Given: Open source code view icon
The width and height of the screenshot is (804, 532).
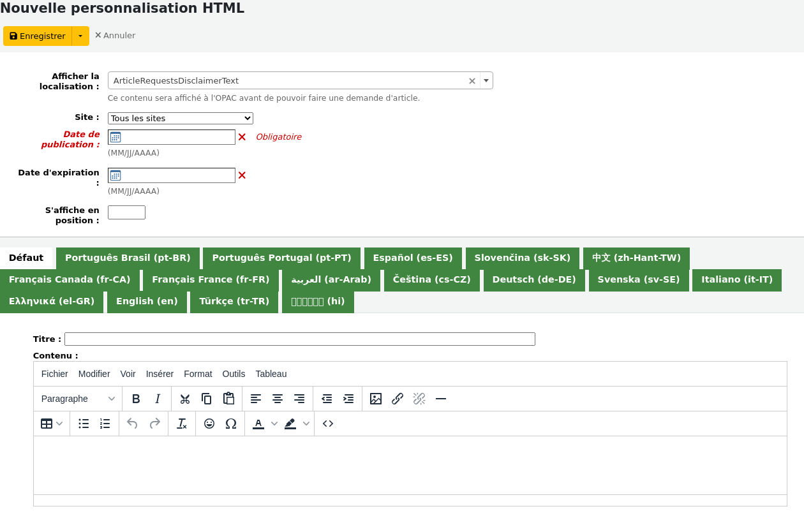Looking at the screenshot, I should (x=328, y=424).
